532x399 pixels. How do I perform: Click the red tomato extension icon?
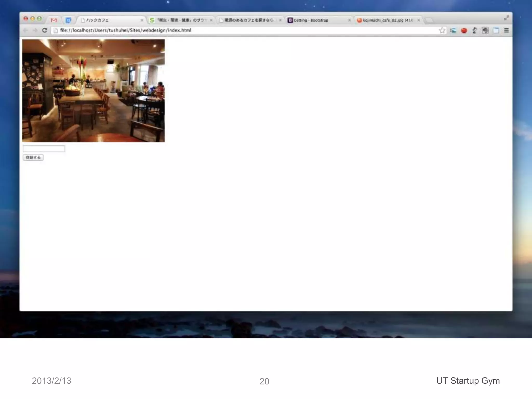tap(464, 31)
